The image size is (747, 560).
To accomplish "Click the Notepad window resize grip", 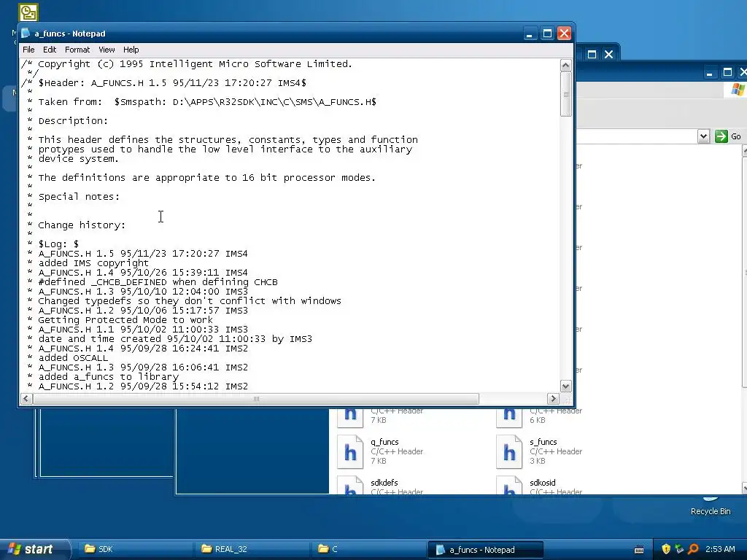I will [566, 399].
